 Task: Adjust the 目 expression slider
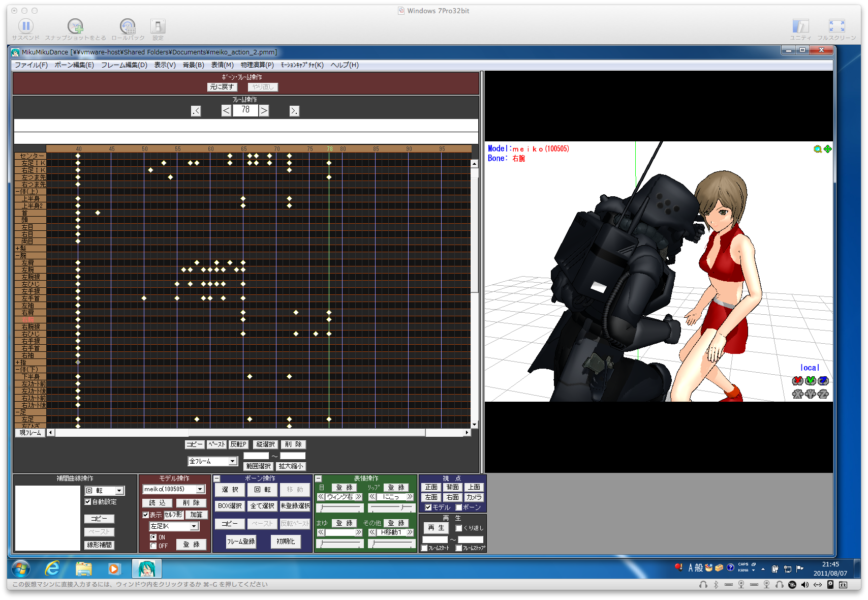point(340,508)
